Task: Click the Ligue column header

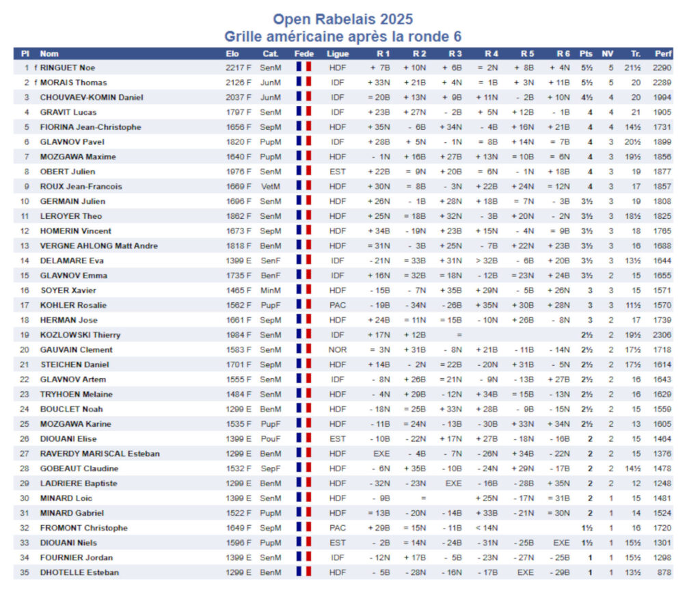Action: (338, 53)
